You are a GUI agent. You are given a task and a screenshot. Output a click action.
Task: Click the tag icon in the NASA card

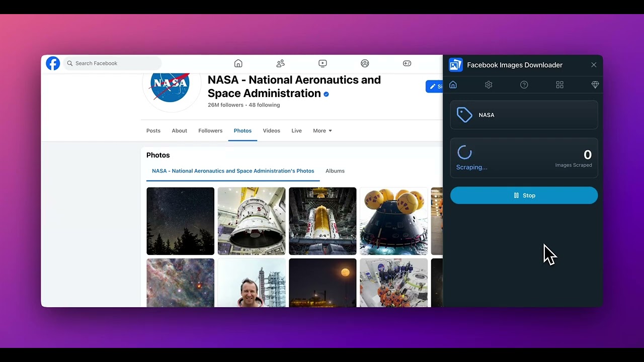pos(464,115)
